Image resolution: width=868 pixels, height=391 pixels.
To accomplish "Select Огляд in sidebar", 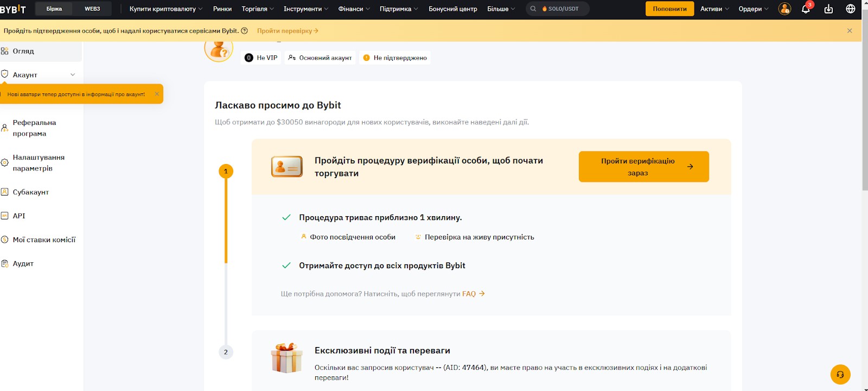I will (x=41, y=51).
